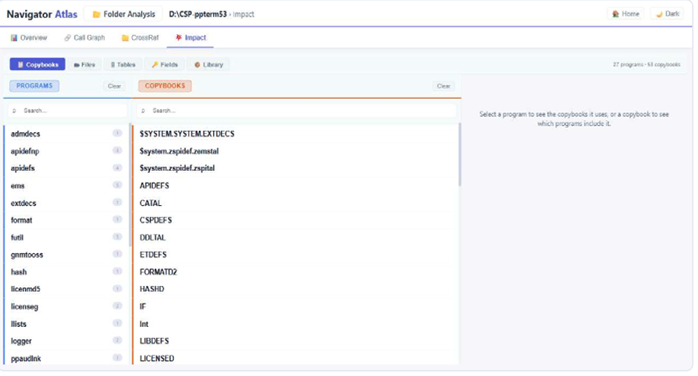698x376 pixels.
Task: Select the HASHD copybook
Action: tap(296, 289)
